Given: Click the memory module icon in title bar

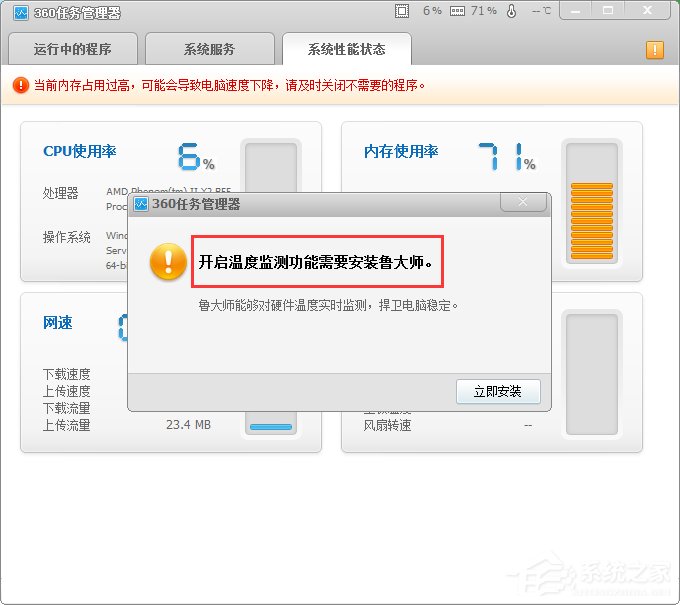Looking at the screenshot, I should pyautogui.click(x=457, y=11).
